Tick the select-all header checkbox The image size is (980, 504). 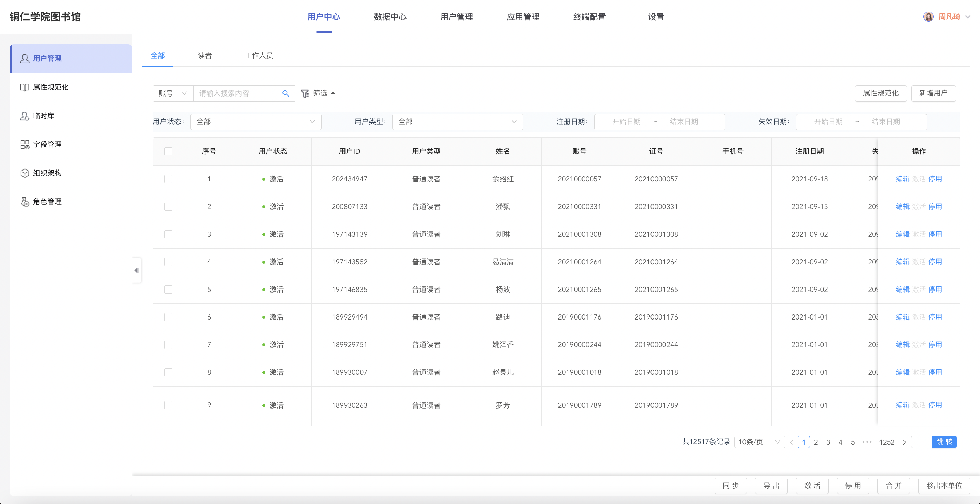click(x=168, y=151)
